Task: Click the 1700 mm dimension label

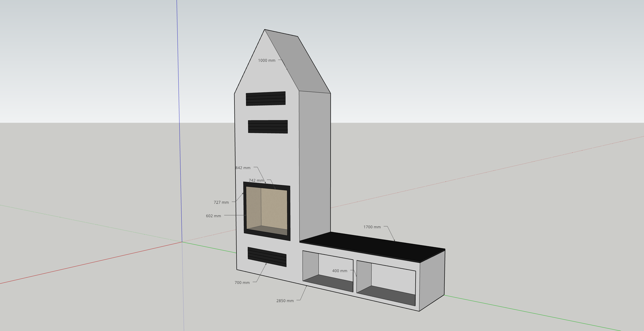Action: 372,227
